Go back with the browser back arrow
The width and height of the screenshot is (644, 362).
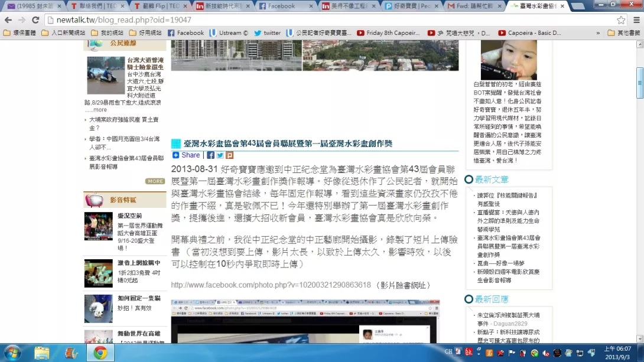tap(8, 19)
